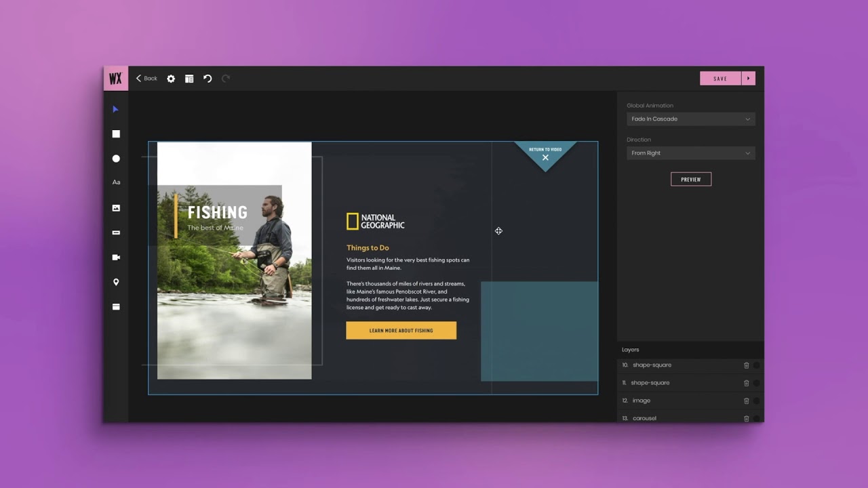The height and width of the screenshot is (488, 868).
Task: Select the image tool
Action: (116, 208)
